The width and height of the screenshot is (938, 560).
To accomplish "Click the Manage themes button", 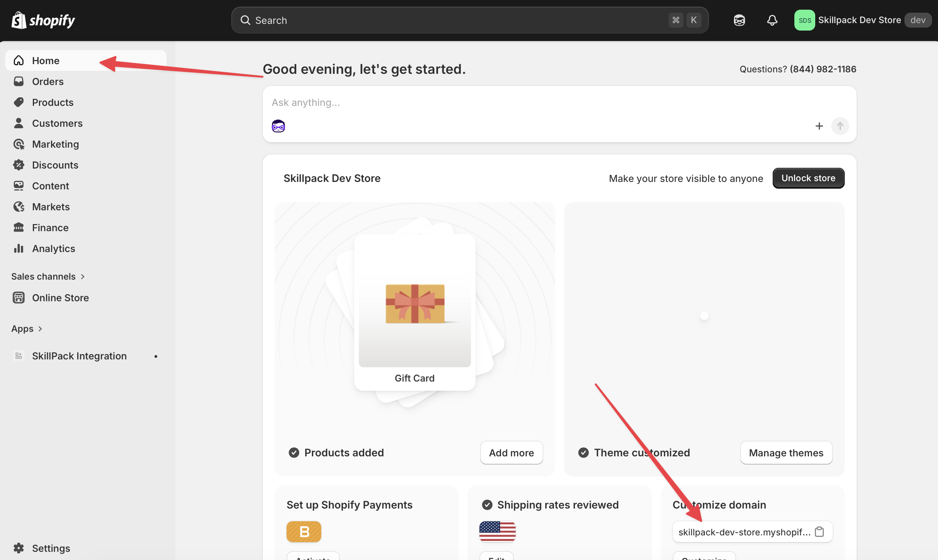I will (786, 453).
